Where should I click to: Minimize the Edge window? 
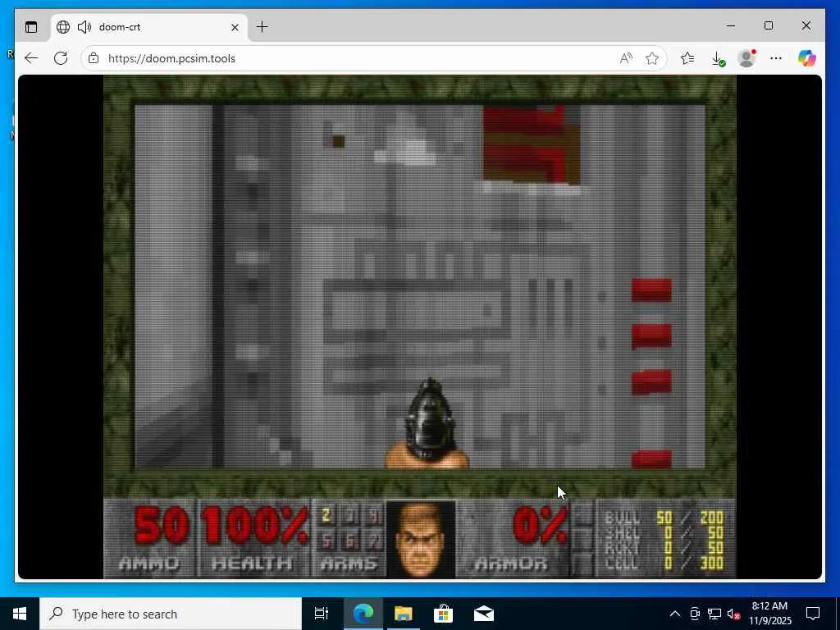731,25
